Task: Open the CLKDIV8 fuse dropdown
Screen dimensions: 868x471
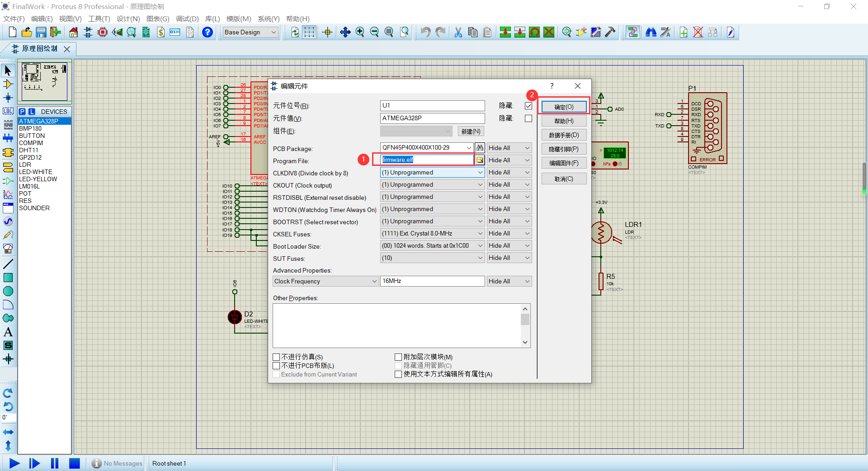Action: (x=433, y=172)
